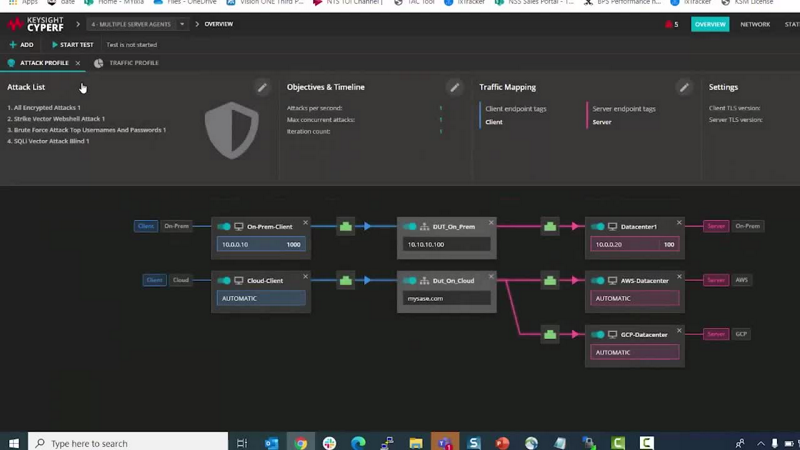This screenshot has width=800, height=450.
Task: Click the green link icon before AWS-Datacenter
Action: click(549, 280)
